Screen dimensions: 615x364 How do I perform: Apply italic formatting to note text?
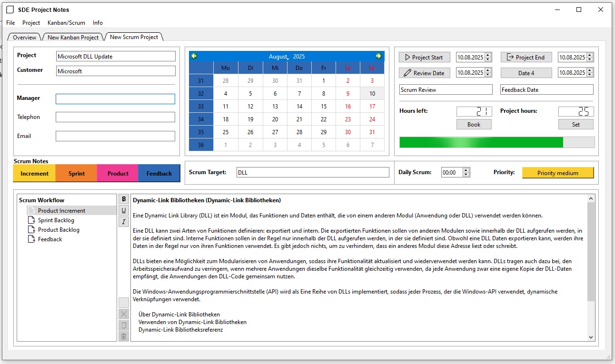click(124, 222)
